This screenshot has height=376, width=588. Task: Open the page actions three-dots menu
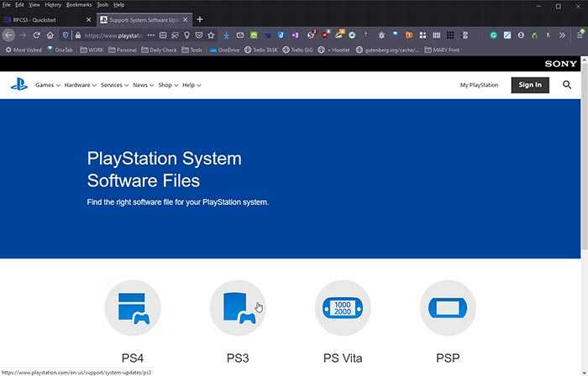coord(150,35)
